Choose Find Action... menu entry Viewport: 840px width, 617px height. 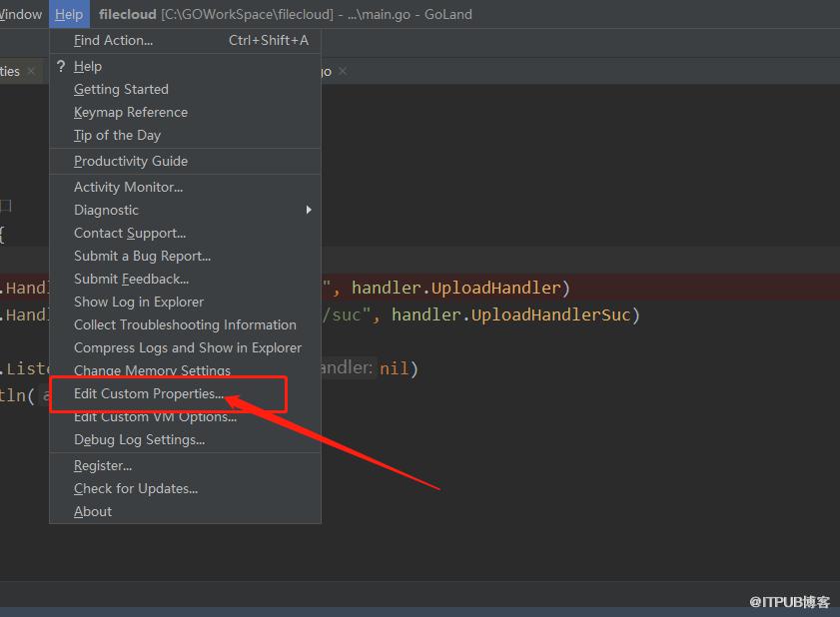pos(186,40)
